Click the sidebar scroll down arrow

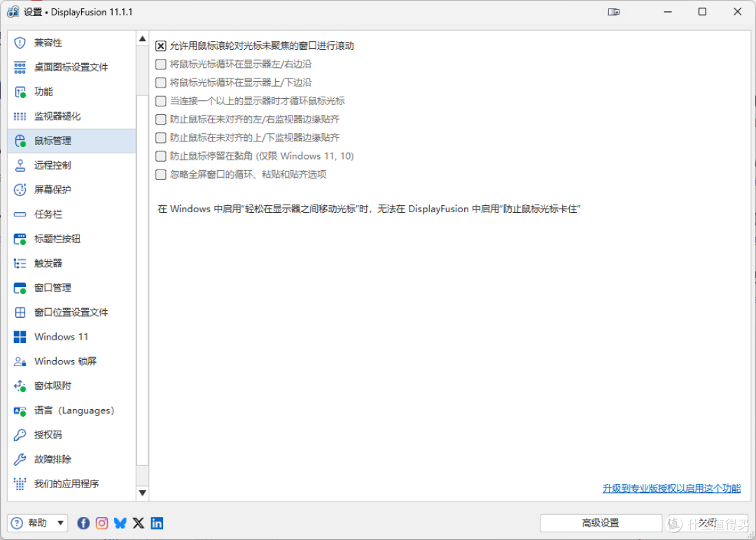point(142,492)
